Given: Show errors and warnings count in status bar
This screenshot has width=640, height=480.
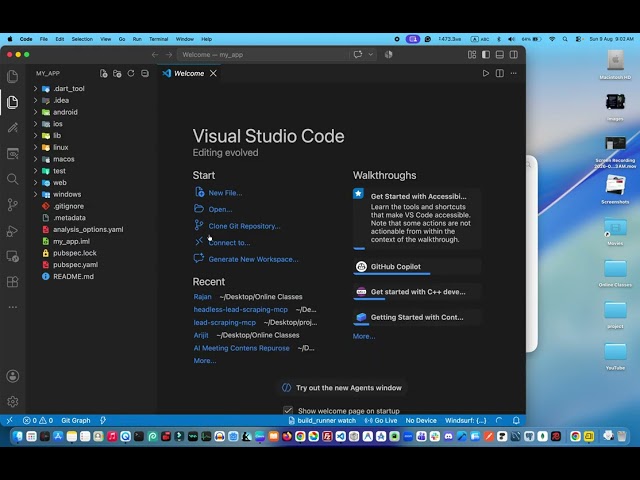Looking at the screenshot, I should tap(38, 420).
